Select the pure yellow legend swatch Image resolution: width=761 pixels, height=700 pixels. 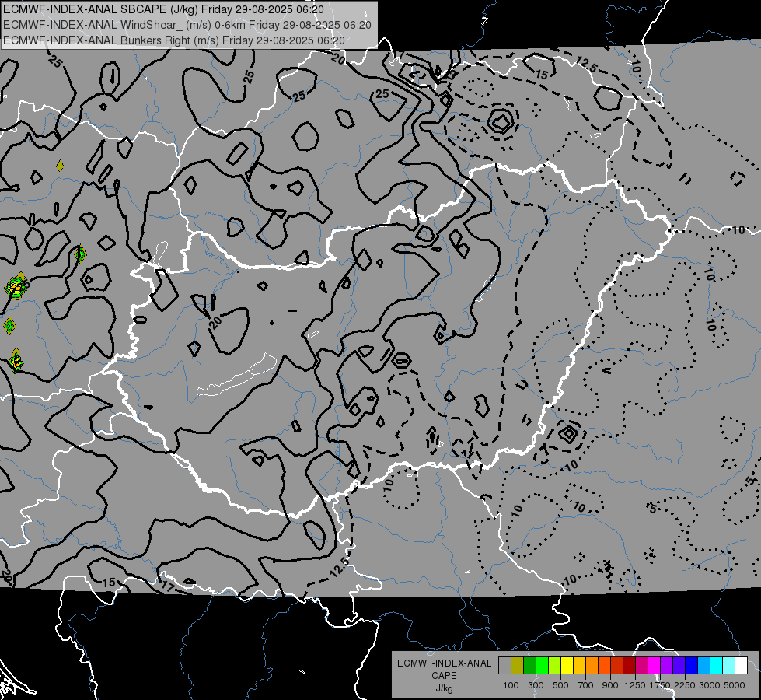pyautogui.click(x=567, y=666)
